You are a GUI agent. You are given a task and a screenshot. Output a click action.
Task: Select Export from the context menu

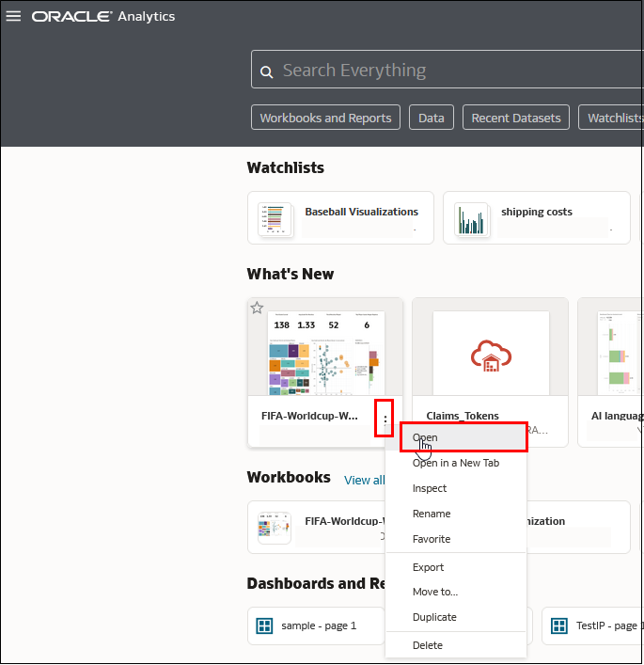coord(456,567)
